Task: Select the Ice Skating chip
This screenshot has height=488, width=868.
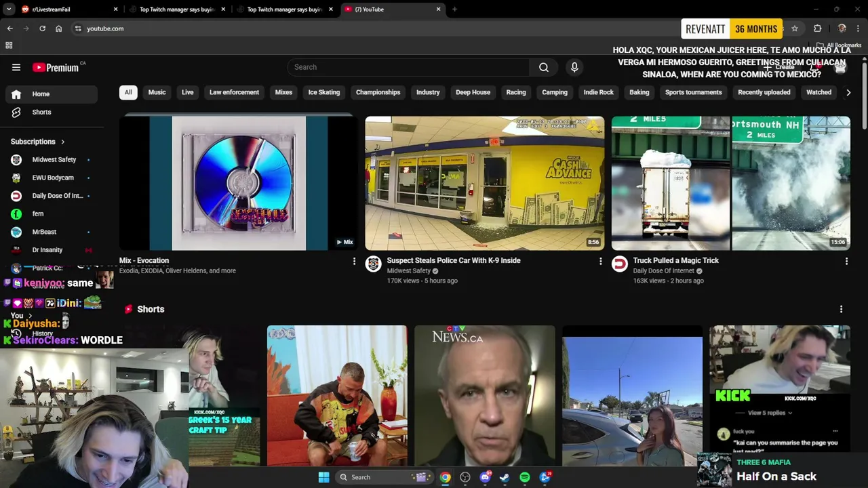Action: tap(324, 92)
